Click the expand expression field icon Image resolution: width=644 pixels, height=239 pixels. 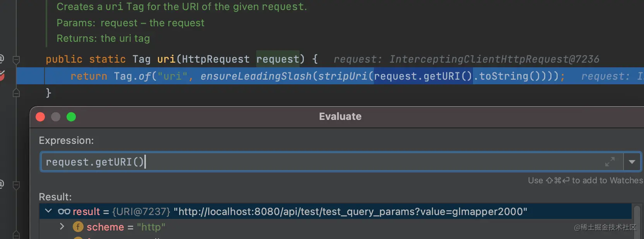point(610,162)
